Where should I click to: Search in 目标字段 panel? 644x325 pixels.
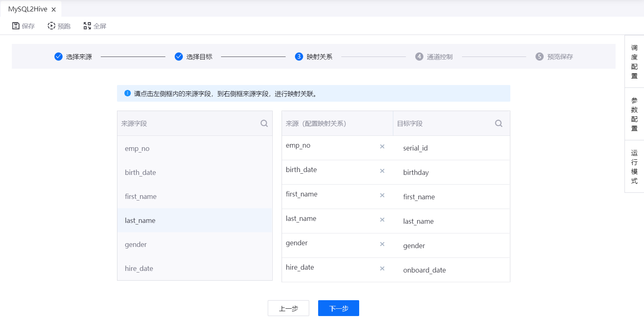click(499, 123)
